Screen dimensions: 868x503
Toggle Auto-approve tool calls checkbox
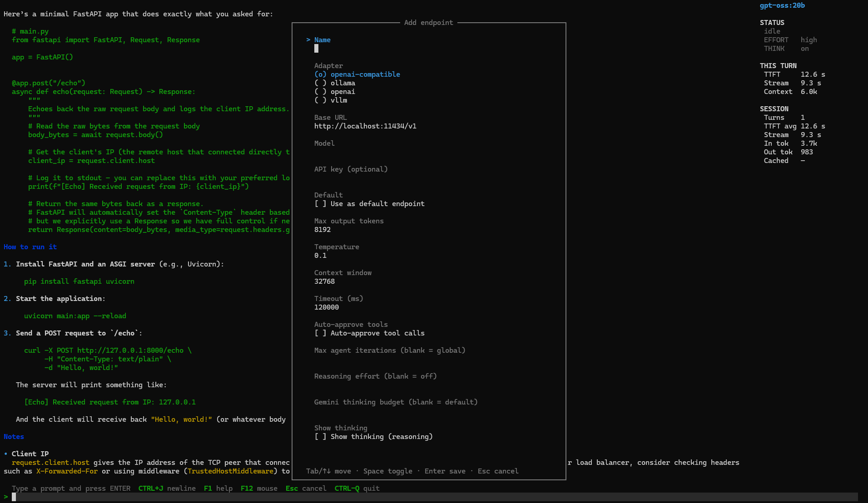[369, 333]
